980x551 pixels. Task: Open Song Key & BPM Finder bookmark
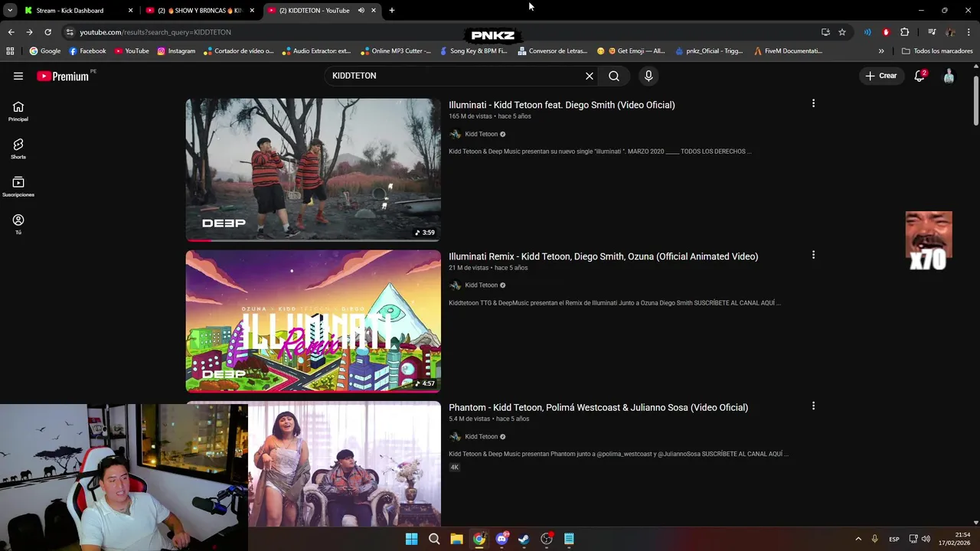473,51
